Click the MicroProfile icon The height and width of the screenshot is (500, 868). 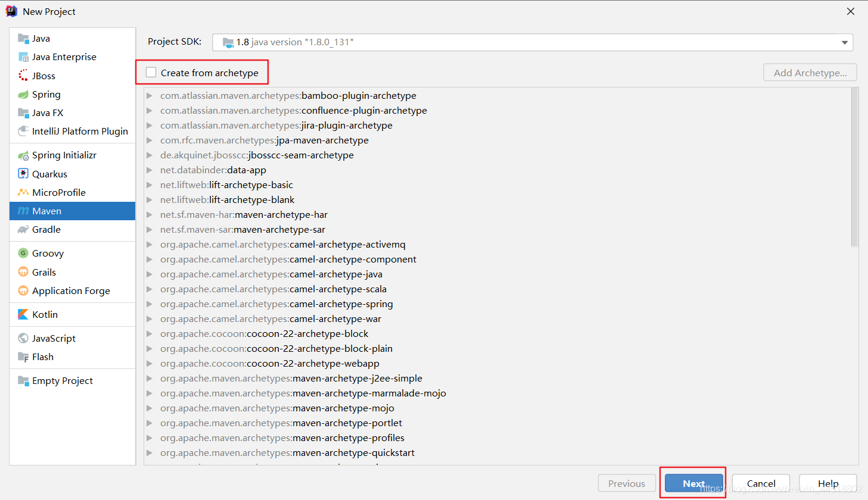[x=23, y=192]
